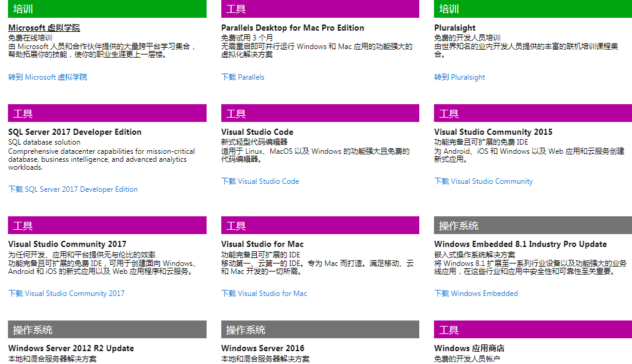The width and height of the screenshot is (632, 364).
Task: Click the Visual Studio Code heading
Action: pyautogui.click(x=257, y=132)
